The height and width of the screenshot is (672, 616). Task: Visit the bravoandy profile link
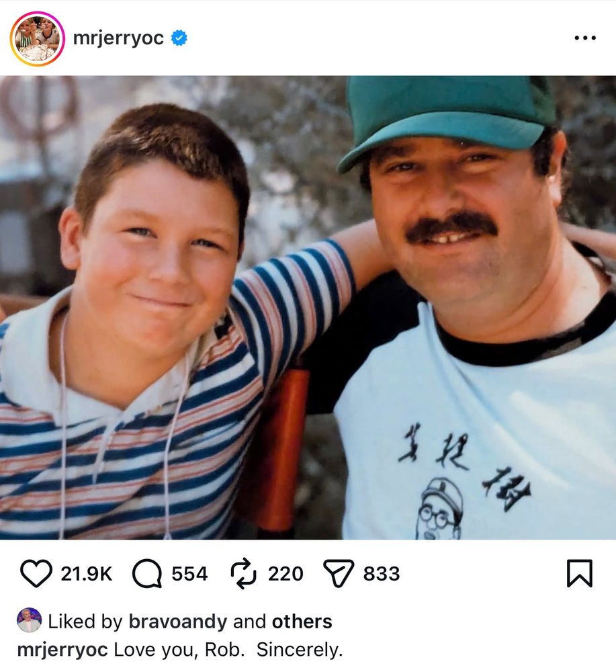(177, 622)
